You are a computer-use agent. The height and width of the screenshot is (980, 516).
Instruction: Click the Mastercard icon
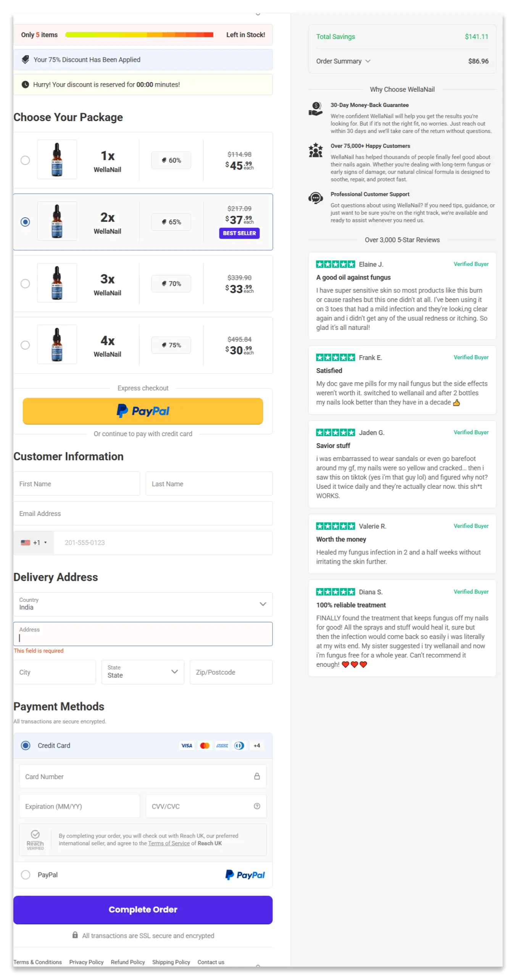pos(205,745)
